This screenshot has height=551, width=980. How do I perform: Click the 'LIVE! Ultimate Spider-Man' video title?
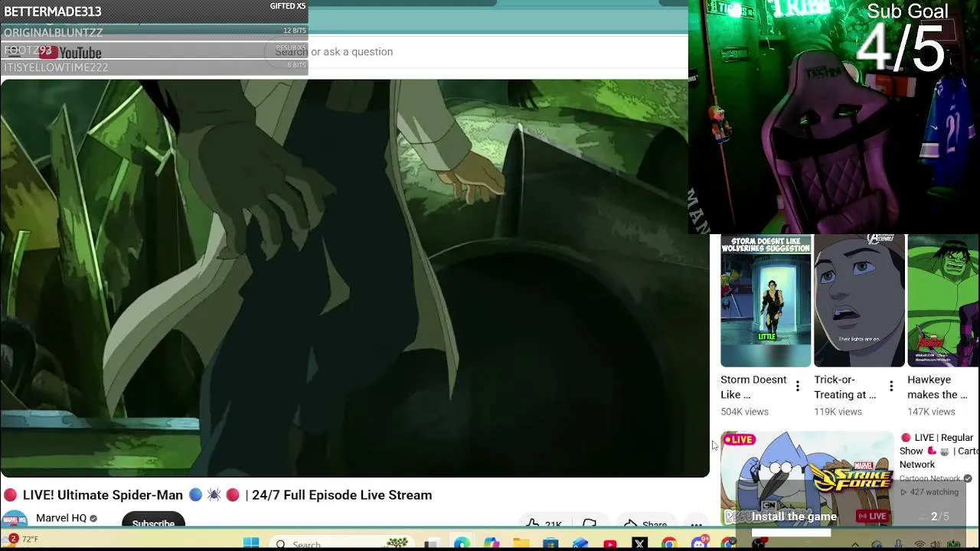(x=217, y=495)
